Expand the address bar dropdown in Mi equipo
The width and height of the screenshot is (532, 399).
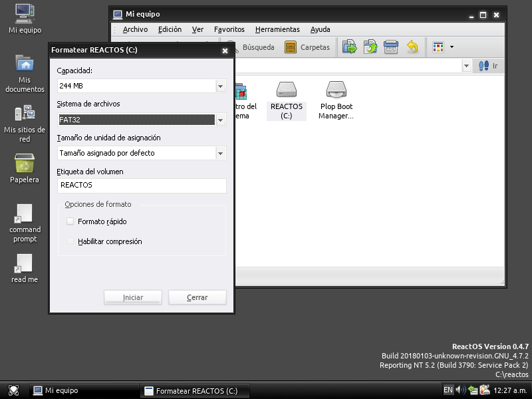tap(467, 66)
